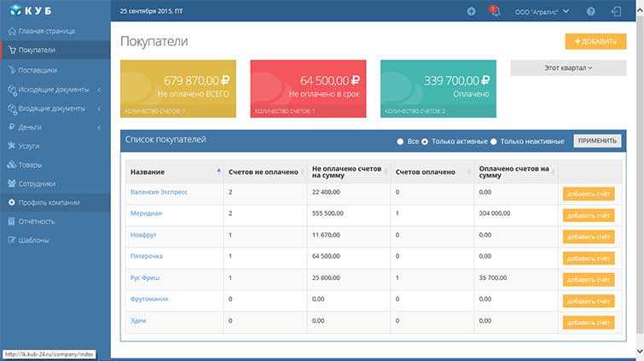The image size is (644, 361).
Task: Click the КУБ cube logo
Action: tap(32, 10)
